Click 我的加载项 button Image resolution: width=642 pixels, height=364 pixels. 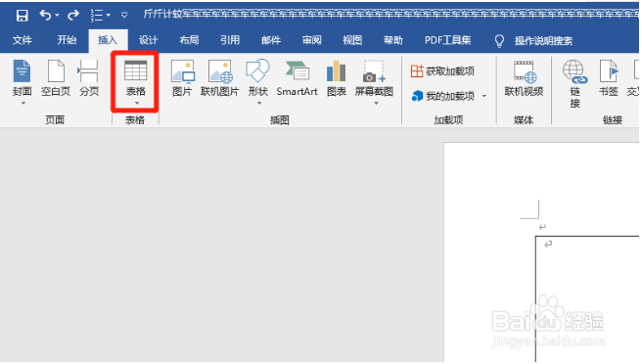(x=442, y=96)
